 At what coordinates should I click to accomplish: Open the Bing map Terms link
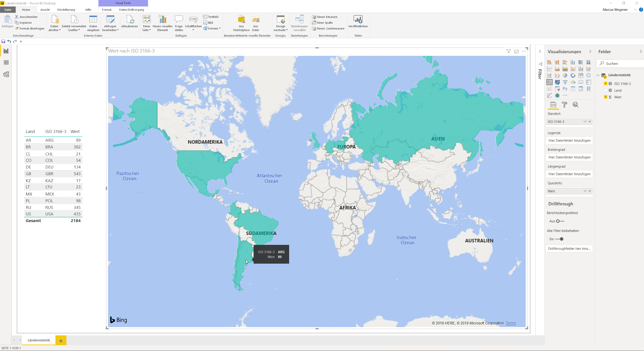point(511,323)
